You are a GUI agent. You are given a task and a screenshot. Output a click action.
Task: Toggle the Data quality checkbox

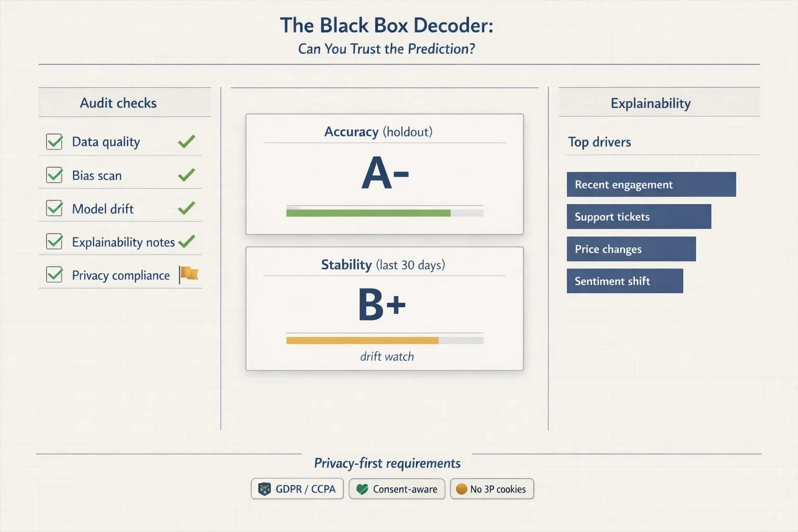pos(54,141)
